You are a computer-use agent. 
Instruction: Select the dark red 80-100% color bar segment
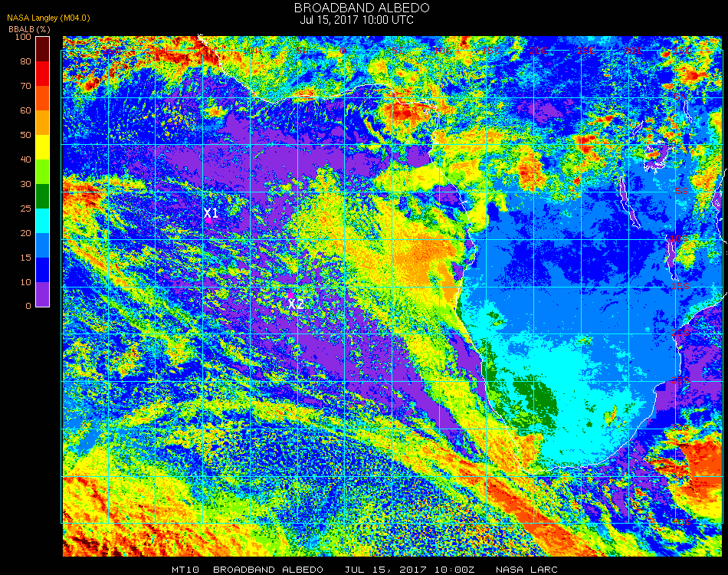tap(43, 49)
